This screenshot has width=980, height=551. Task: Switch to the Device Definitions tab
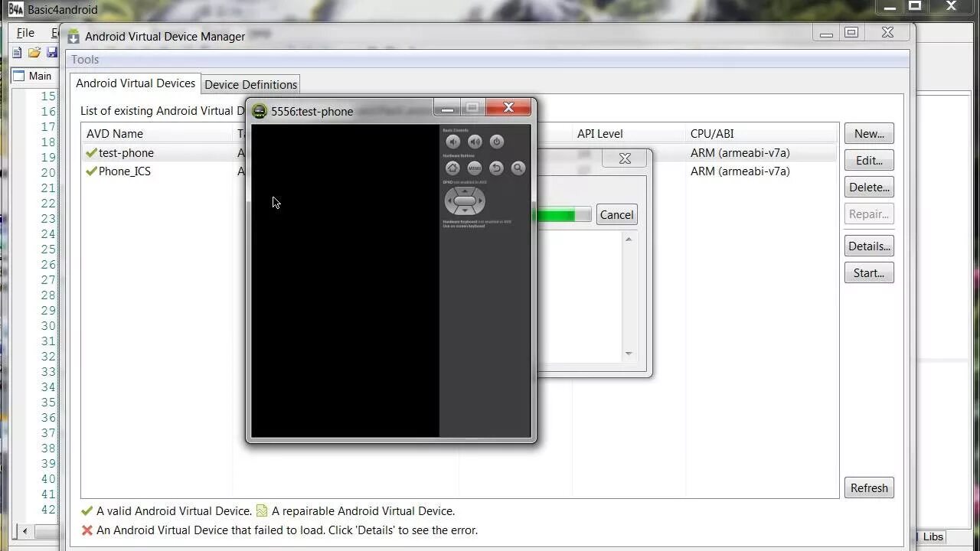pyautogui.click(x=250, y=84)
